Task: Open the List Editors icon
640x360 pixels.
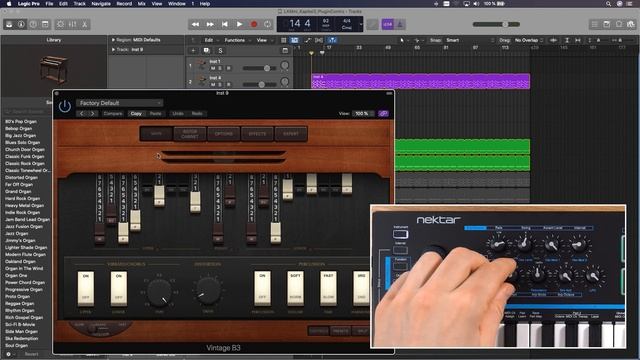Action: click(x=595, y=24)
